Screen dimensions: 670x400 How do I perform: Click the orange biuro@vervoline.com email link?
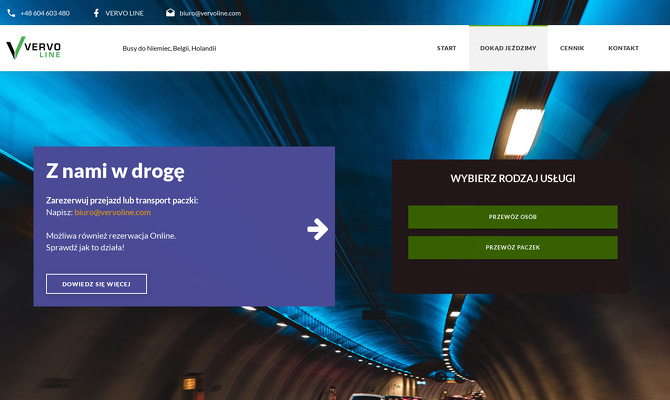[x=112, y=212]
